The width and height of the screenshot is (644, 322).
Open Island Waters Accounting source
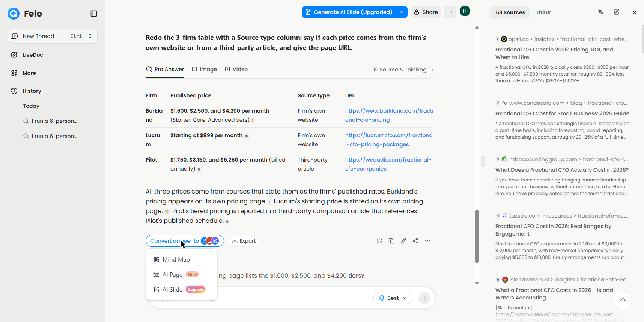[554, 294]
